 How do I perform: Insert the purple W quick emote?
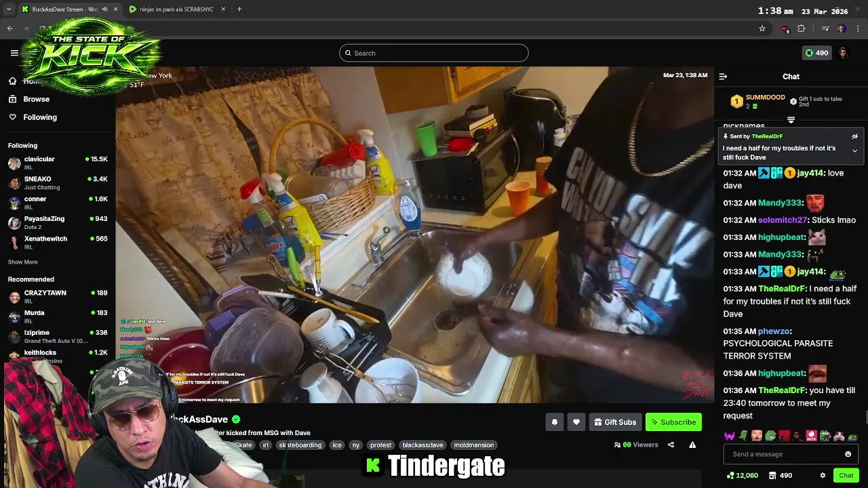tap(730, 436)
